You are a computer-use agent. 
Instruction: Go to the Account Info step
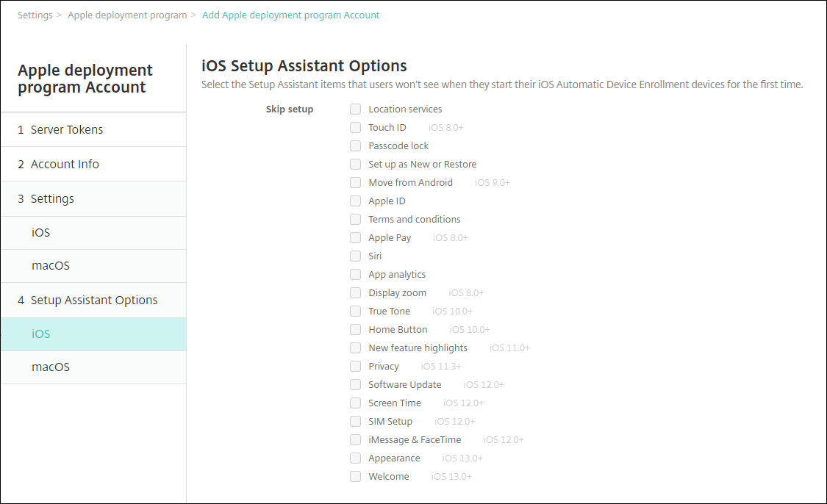(65, 165)
